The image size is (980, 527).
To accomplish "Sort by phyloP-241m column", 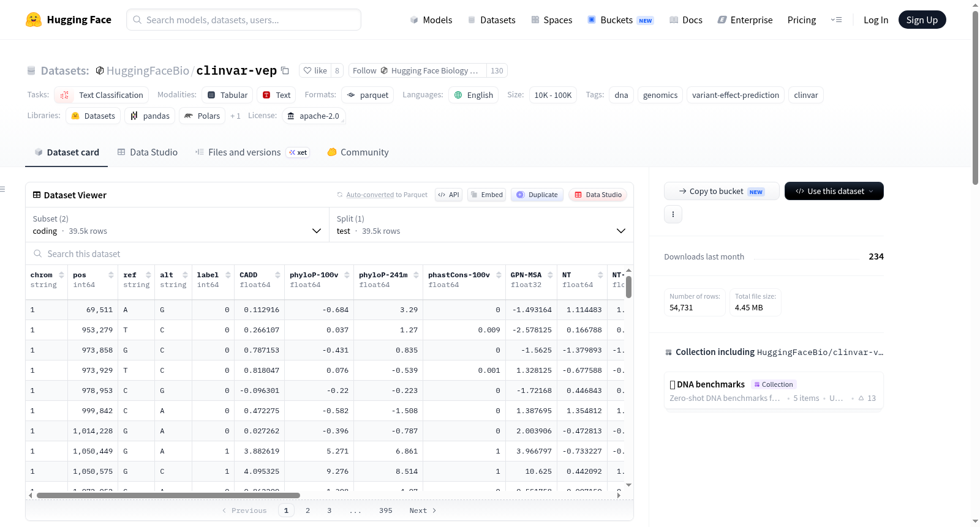I will point(416,275).
